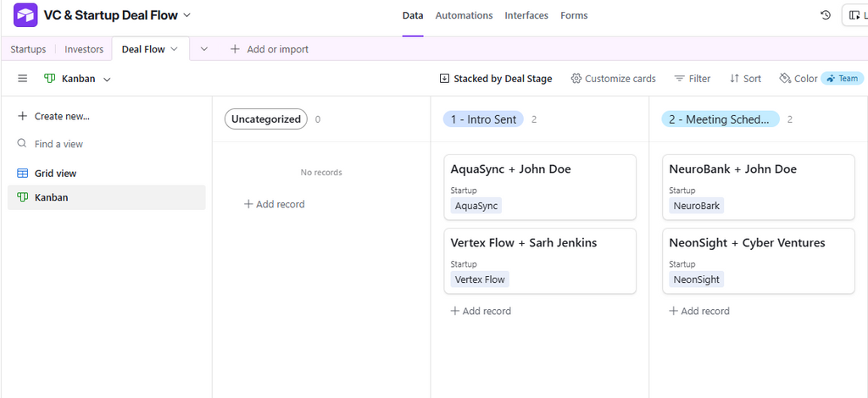The image size is (868, 398).
Task: Add record to the Uncategorized stack
Action: (275, 204)
